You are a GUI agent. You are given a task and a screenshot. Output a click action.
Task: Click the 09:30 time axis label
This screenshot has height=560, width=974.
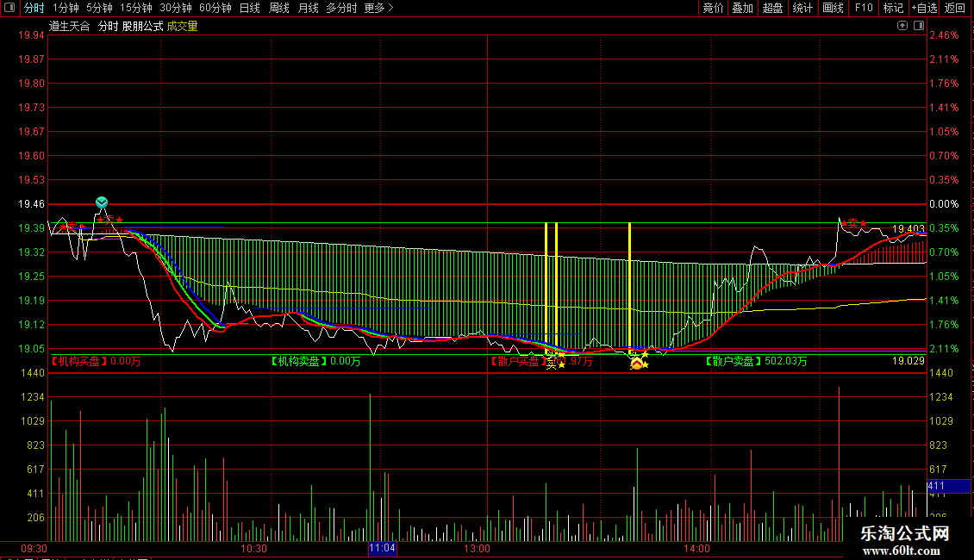(x=34, y=549)
